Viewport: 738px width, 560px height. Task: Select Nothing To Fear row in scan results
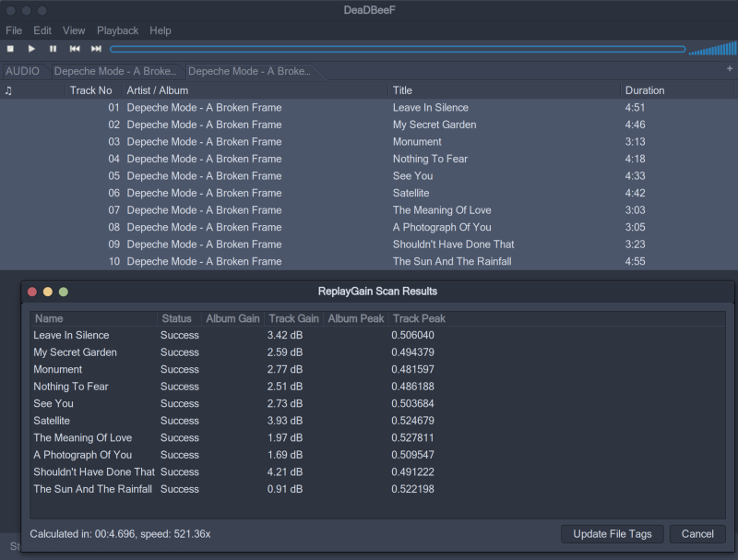coord(377,387)
